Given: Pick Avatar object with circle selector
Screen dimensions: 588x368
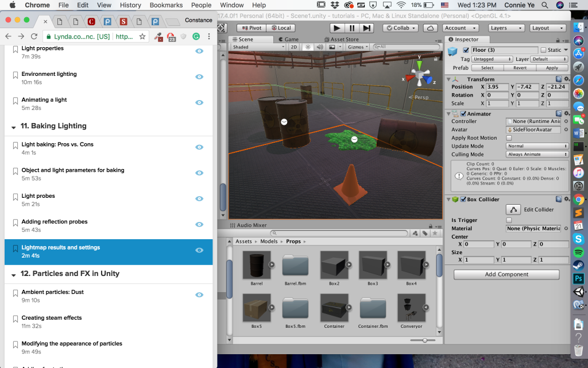Looking at the screenshot, I should [x=566, y=129].
